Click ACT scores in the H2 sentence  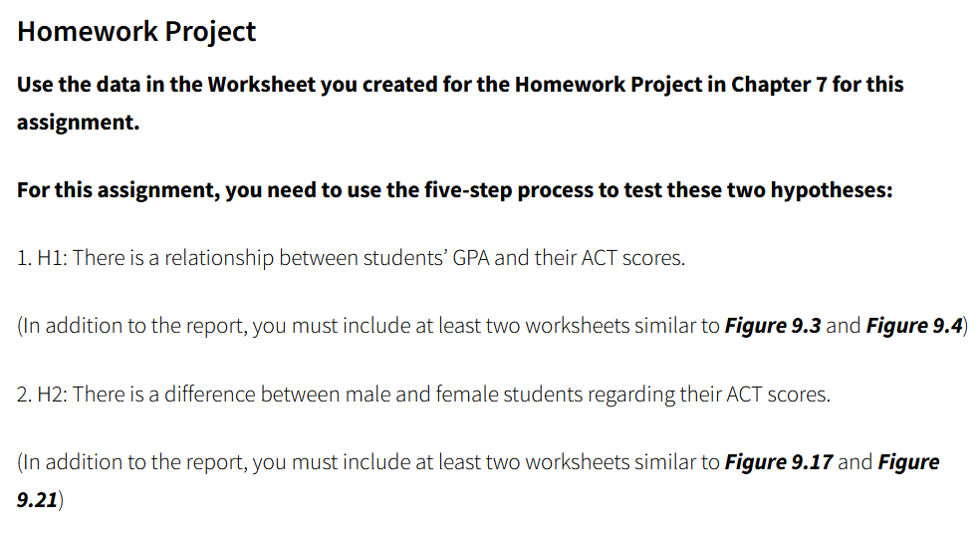click(x=777, y=395)
